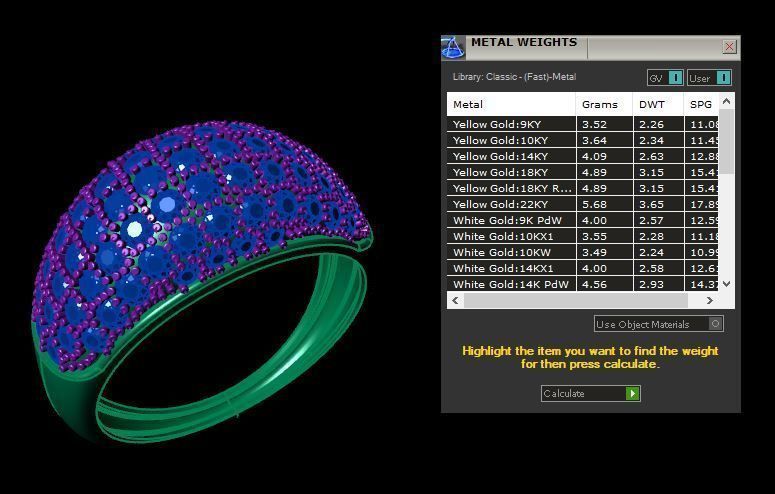The height and width of the screenshot is (494, 775).
Task: Select the Yellow Gold:9KY row
Action: (583, 124)
